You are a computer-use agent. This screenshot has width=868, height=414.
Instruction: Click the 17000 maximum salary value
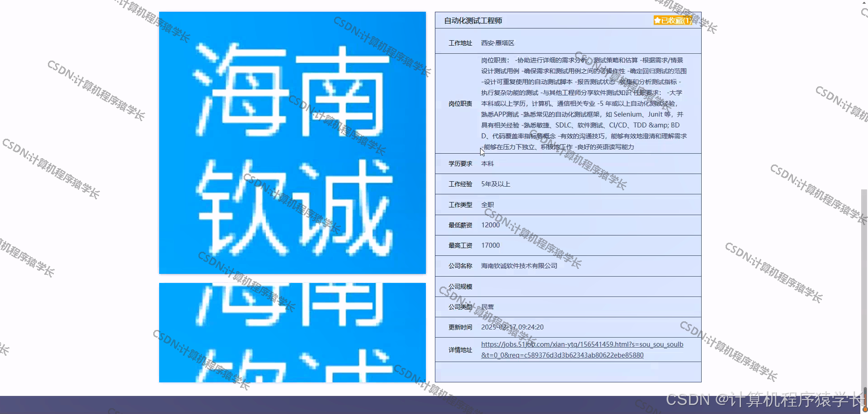(491, 245)
